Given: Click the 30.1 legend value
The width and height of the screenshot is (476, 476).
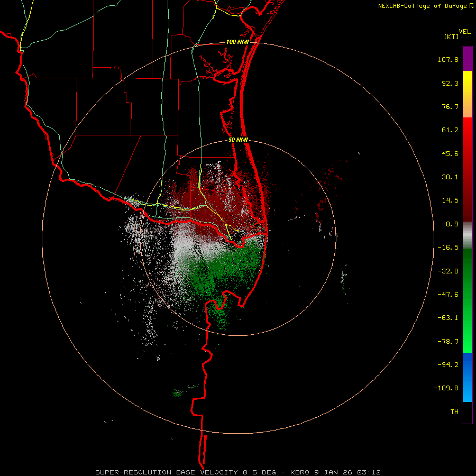Looking at the screenshot, I should tap(450, 177).
